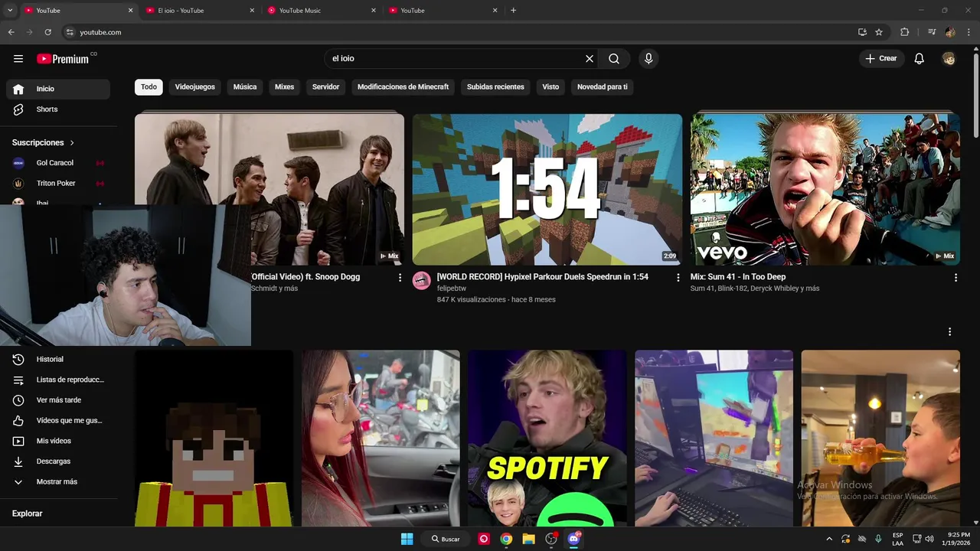This screenshot has width=980, height=551.
Task: Click the youtube.com address bar
Action: 459,32
